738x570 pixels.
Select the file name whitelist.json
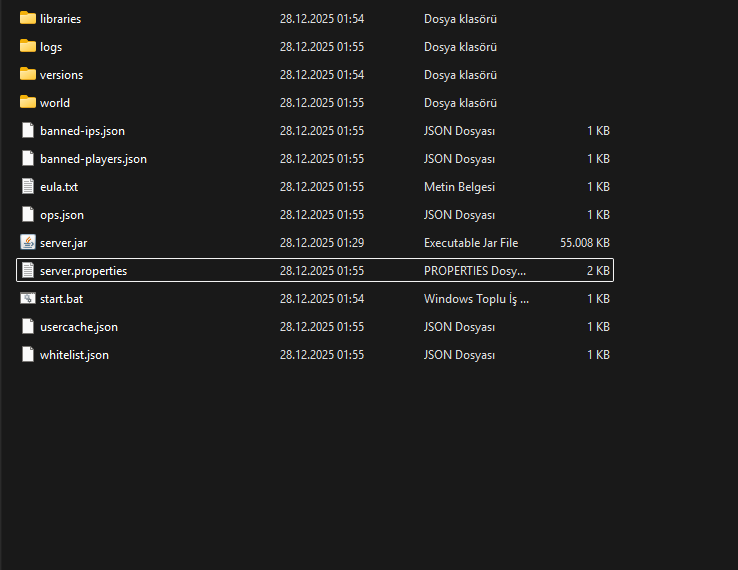[x=74, y=355]
